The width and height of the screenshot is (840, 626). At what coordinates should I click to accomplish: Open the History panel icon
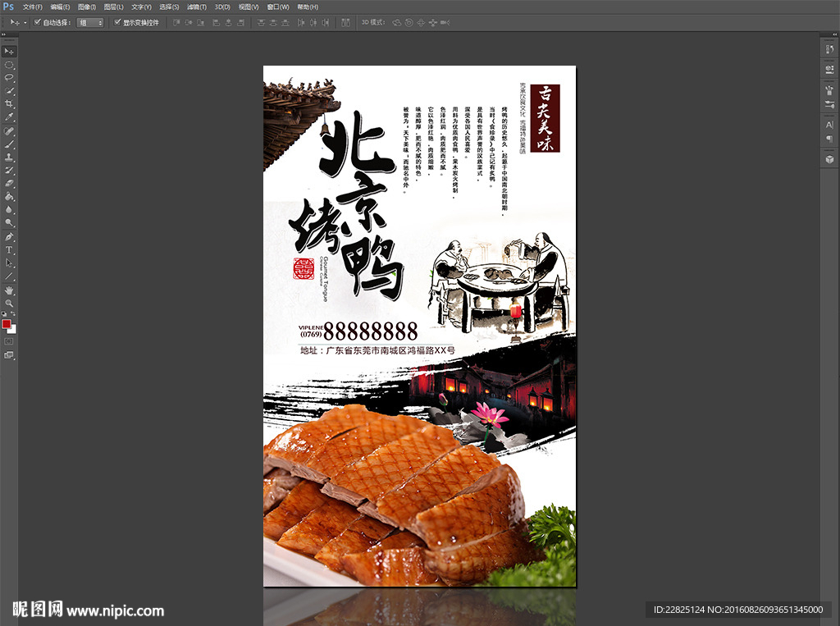829,48
